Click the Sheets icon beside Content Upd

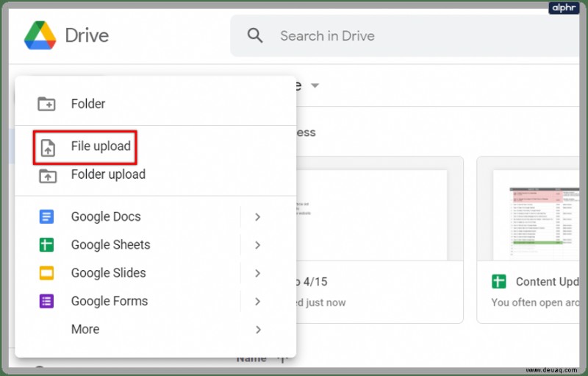tap(499, 281)
